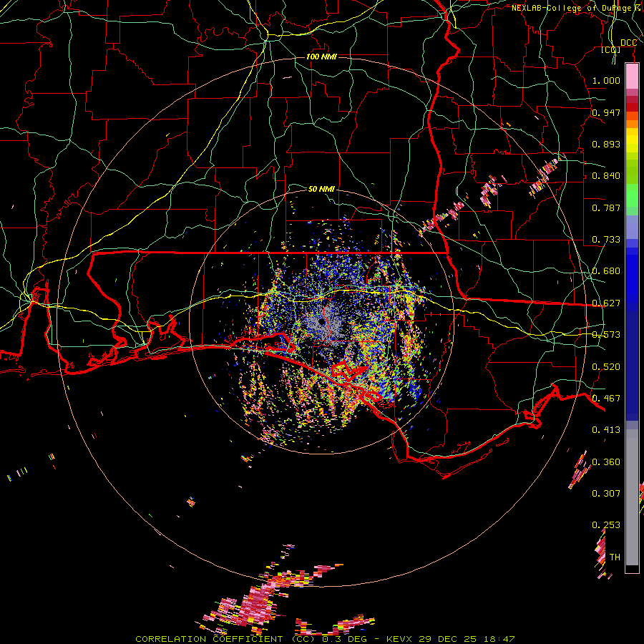Click the 0.307 legend value
The width and height of the screenshot is (644, 644).
pyautogui.click(x=606, y=494)
